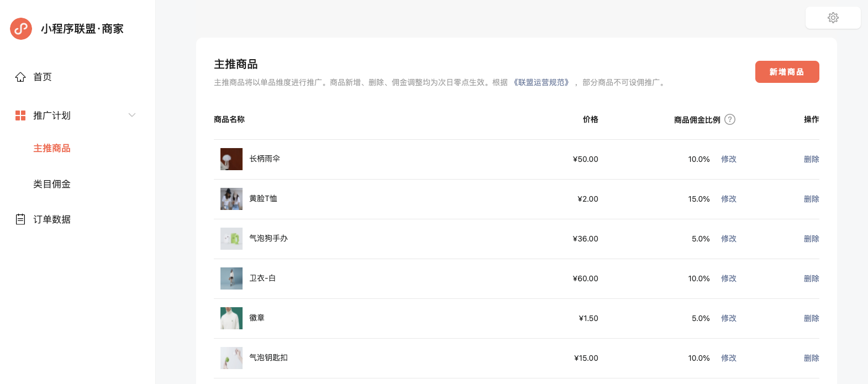The height and width of the screenshot is (384, 868).
Task: Click the 商品名称 column header
Action: (229, 119)
